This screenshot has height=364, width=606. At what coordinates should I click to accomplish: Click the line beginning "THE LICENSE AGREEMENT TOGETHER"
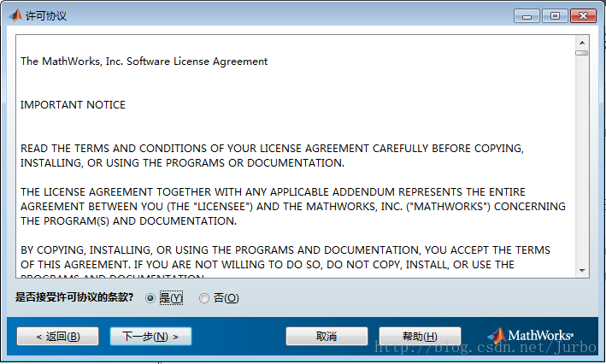click(273, 192)
